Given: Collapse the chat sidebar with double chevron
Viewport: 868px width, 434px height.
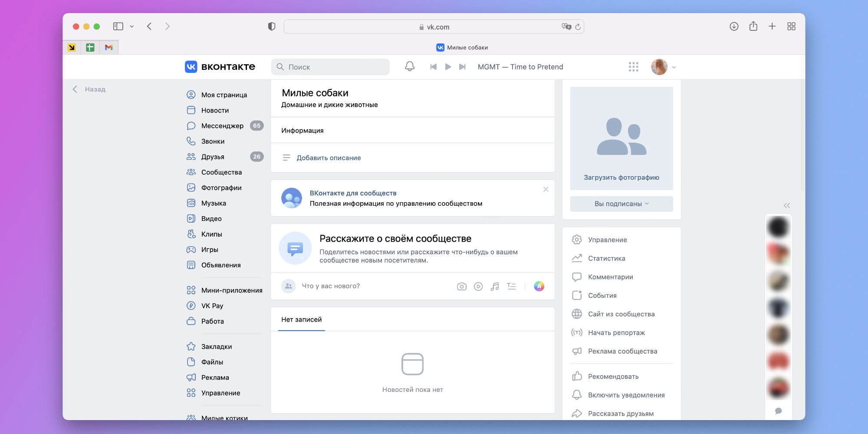Looking at the screenshot, I should coord(786,206).
